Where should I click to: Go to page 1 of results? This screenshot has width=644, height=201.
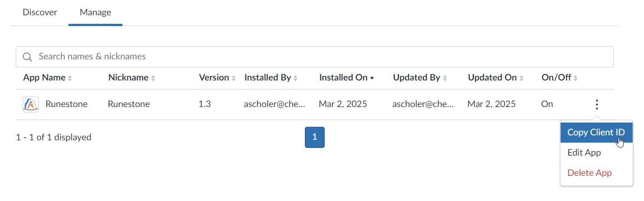[x=315, y=137]
